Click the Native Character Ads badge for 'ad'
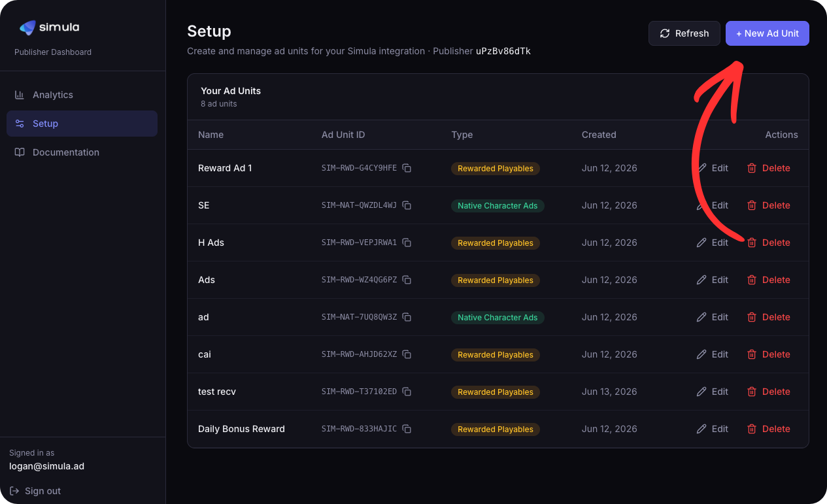 point(498,318)
